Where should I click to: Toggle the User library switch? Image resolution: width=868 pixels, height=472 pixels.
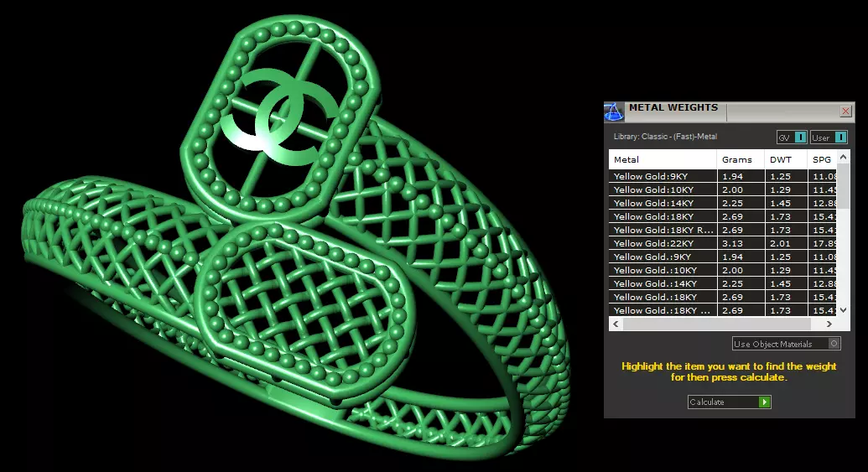point(829,137)
